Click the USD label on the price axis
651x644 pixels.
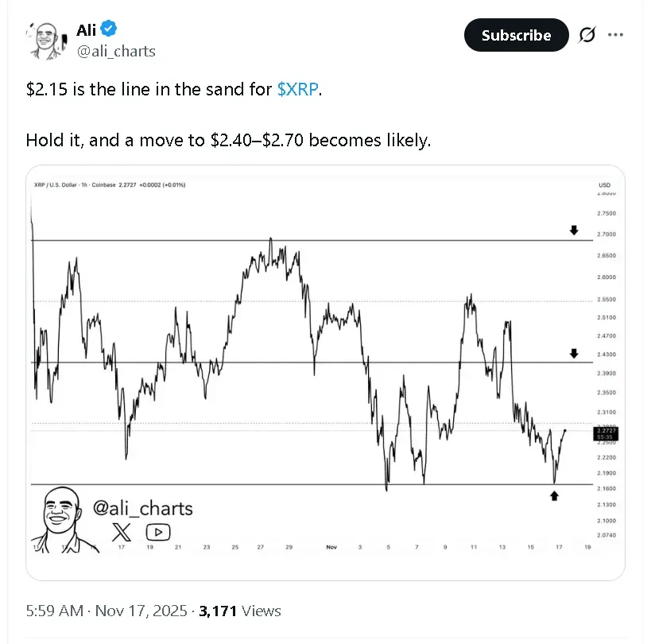604,184
